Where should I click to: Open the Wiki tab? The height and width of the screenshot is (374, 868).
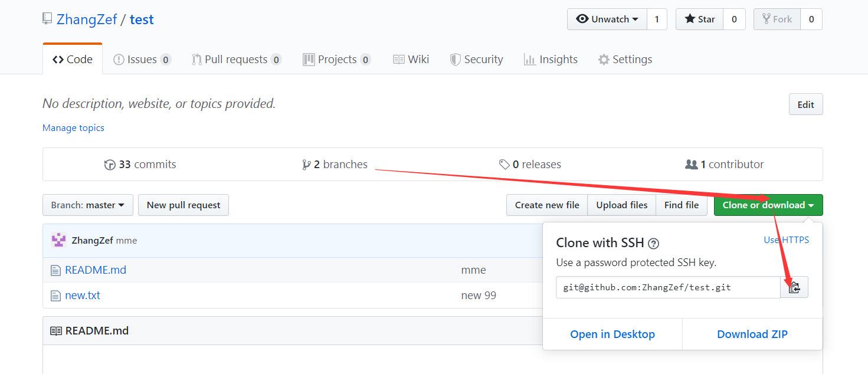pyautogui.click(x=411, y=60)
